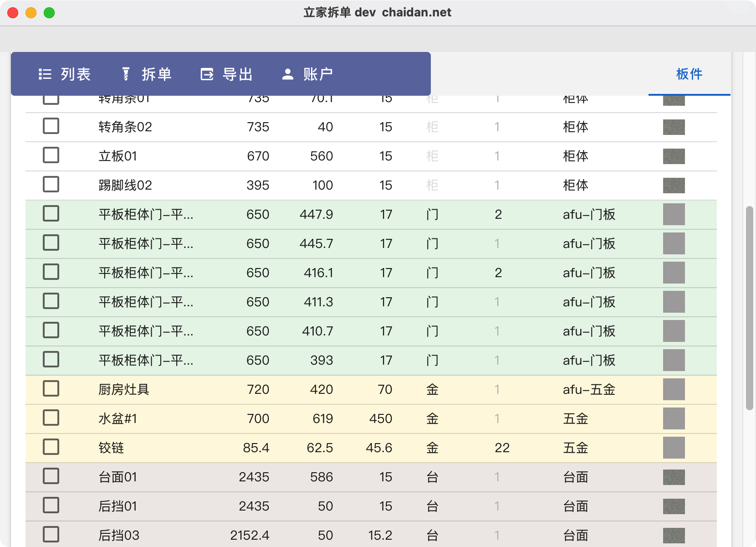Viewport: 756px width, 547px height.
Task: Select the 水盆#1 row checkbox
Action: click(51, 418)
